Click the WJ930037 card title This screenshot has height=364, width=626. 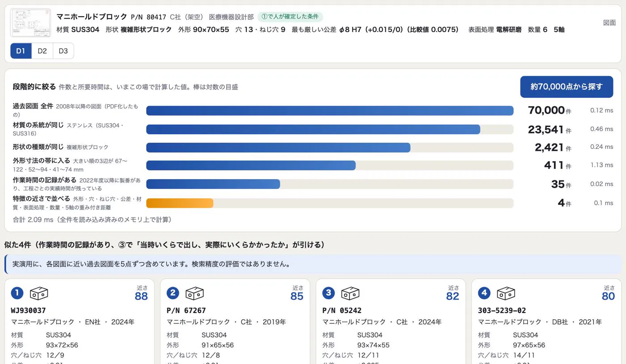tap(28, 310)
